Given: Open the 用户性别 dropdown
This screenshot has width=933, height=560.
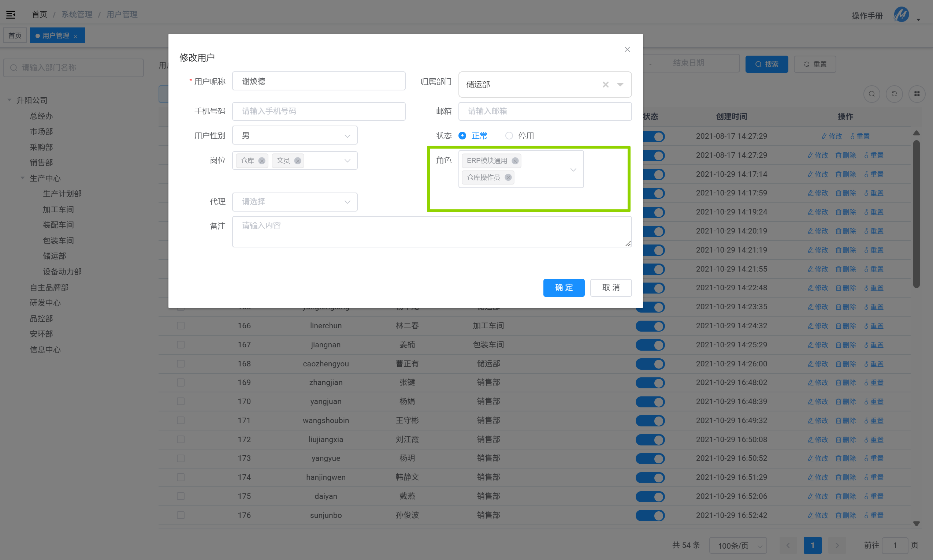Looking at the screenshot, I should click(294, 135).
